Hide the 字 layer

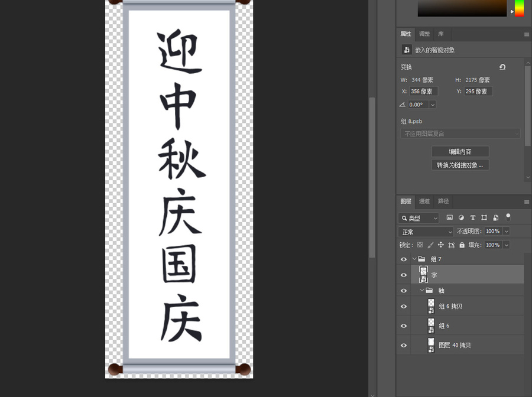coord(403,275)
